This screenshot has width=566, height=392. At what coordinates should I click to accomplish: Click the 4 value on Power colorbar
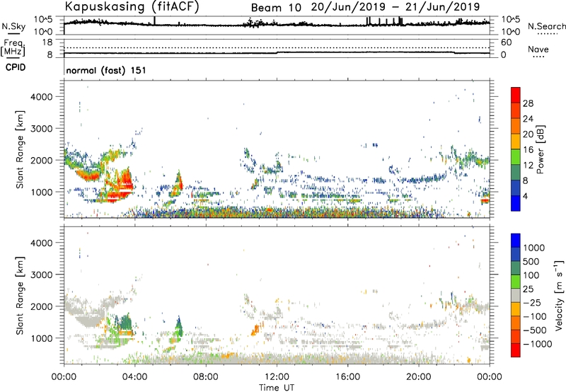(525, 196)
